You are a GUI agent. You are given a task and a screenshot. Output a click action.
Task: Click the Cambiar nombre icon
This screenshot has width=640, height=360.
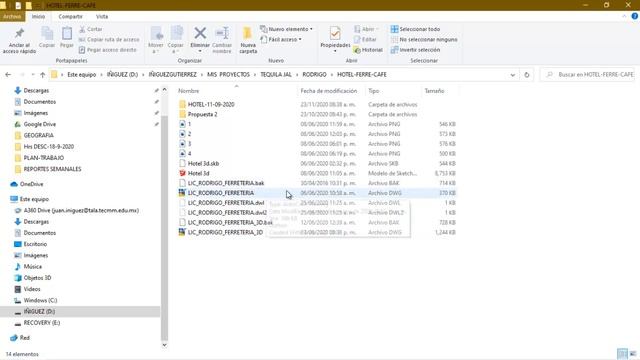[x=222, y=33]
